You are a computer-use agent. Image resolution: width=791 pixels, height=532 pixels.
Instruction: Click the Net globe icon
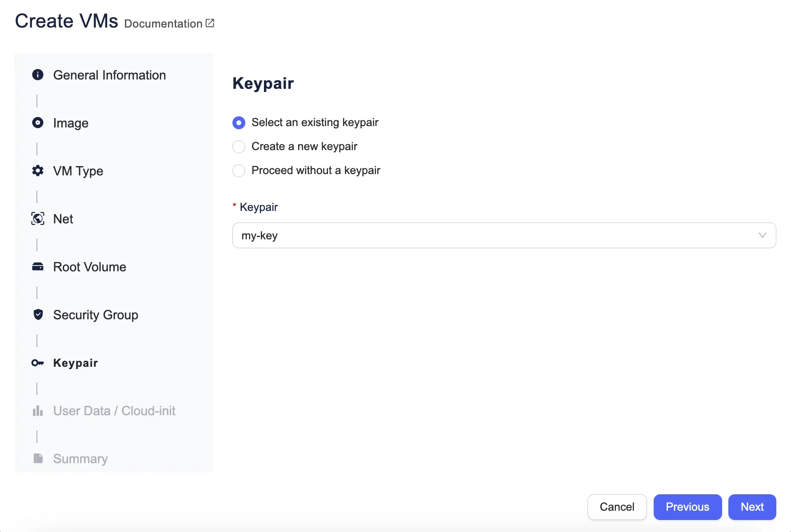[x=38, y=218]
